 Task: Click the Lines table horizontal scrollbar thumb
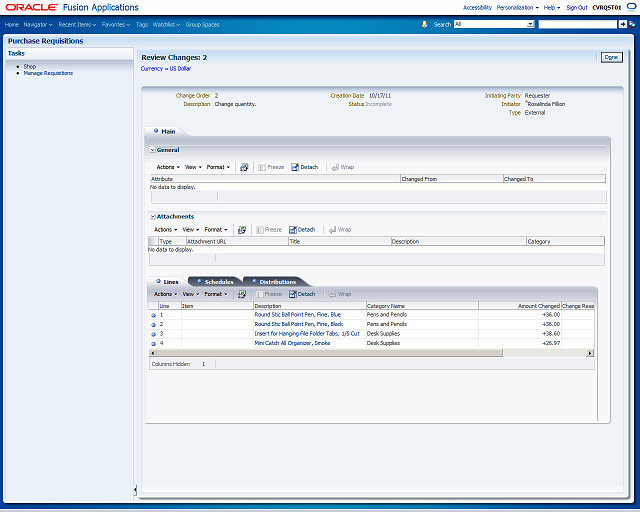329,353
